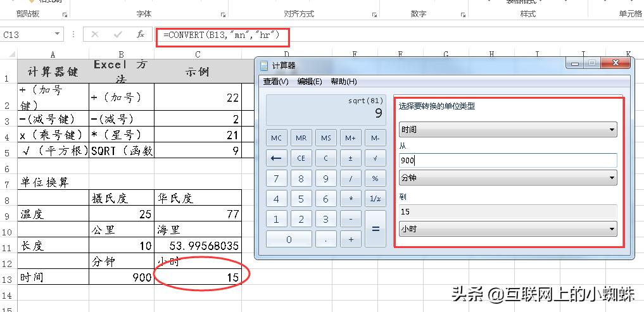Click the 1/x reciprocal key

point(376,198)
